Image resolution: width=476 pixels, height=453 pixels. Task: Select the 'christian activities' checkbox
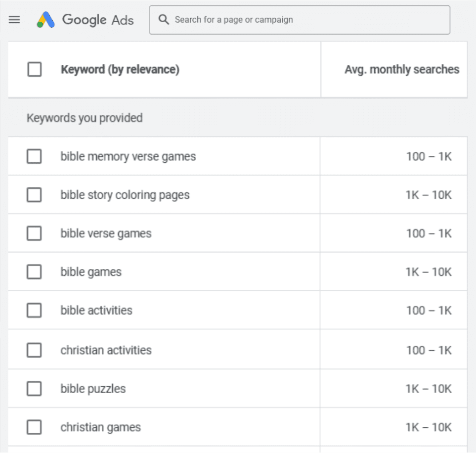[x=34, y=350]
